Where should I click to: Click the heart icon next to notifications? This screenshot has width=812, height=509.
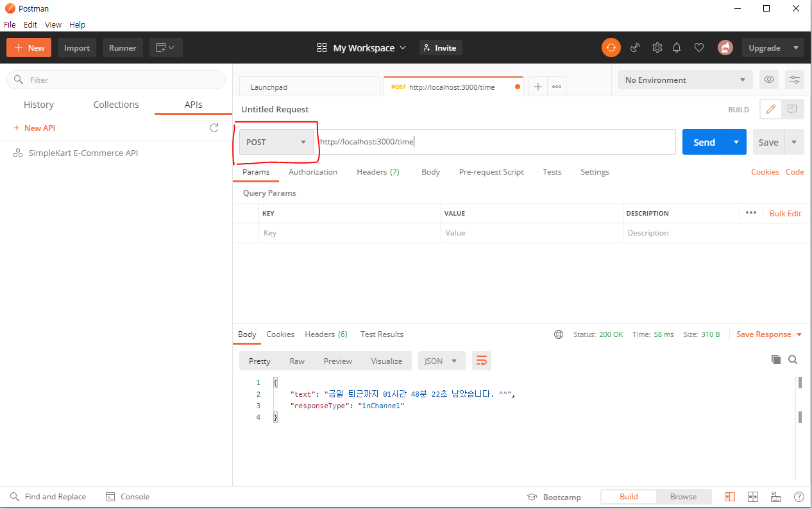pyautogui.click(x=698, y=47)
